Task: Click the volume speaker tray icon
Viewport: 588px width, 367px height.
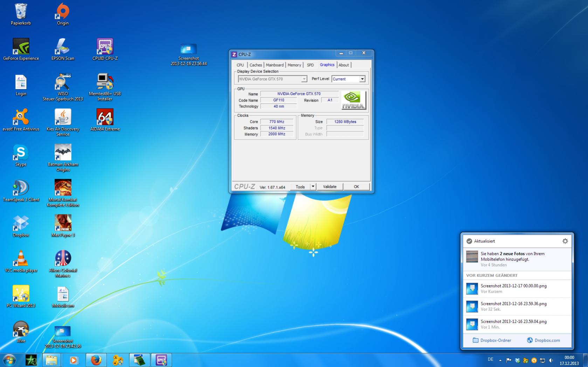Action: (551, 360)
